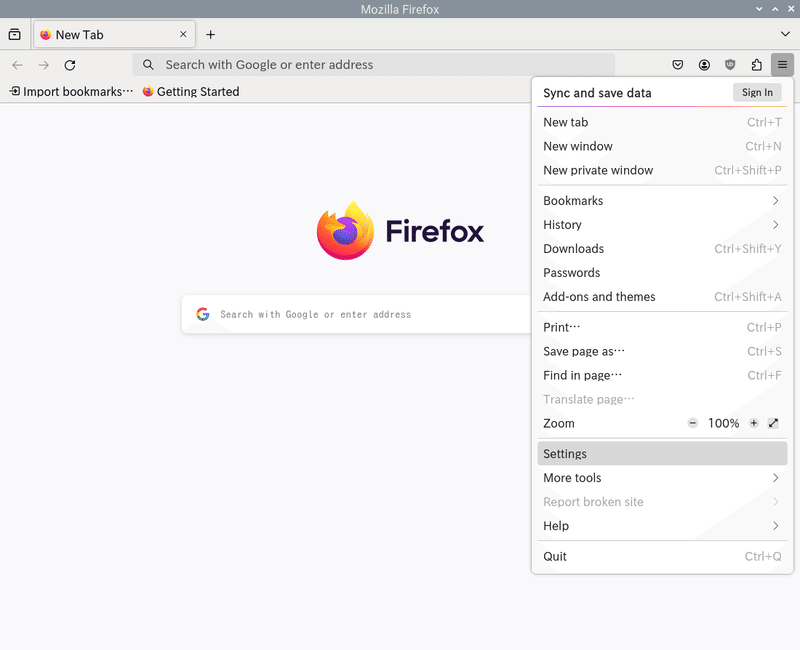Open the shield extension icon
This screenshot has height=650, width=800.
coord(730,65)
